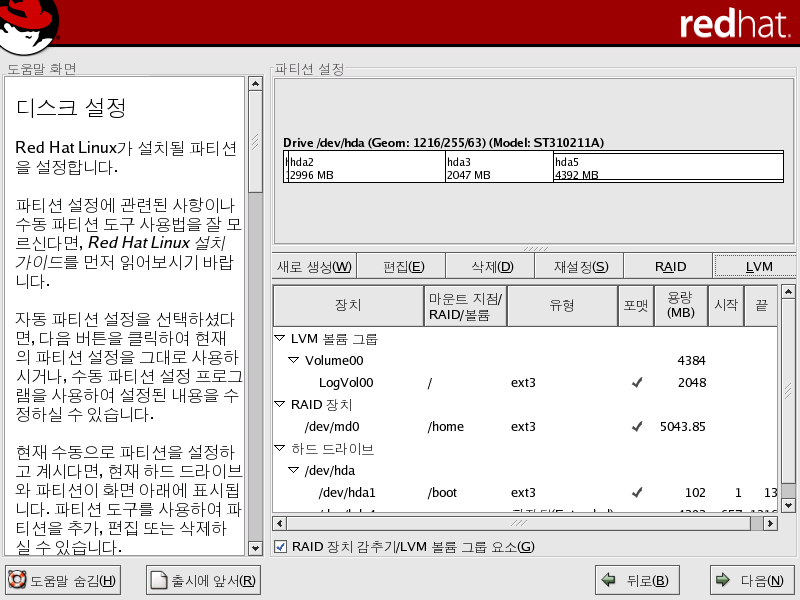
Task: Collapse the RAID device tree node
Action: point(281,404)
